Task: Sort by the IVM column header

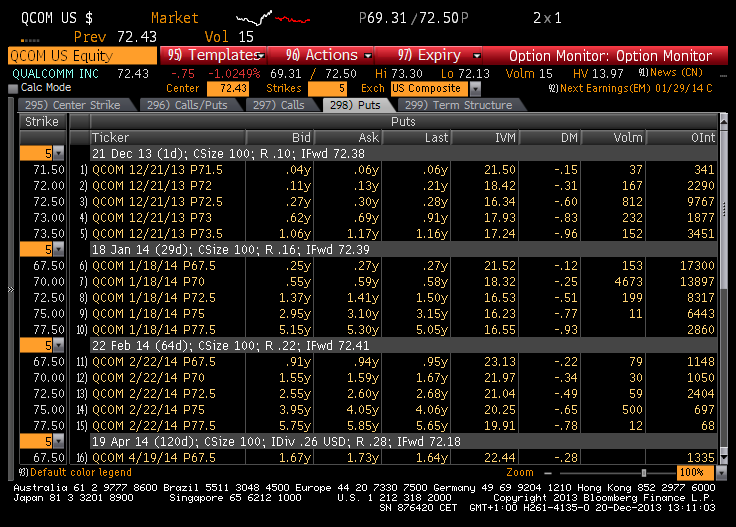Action: click(484, 137)
